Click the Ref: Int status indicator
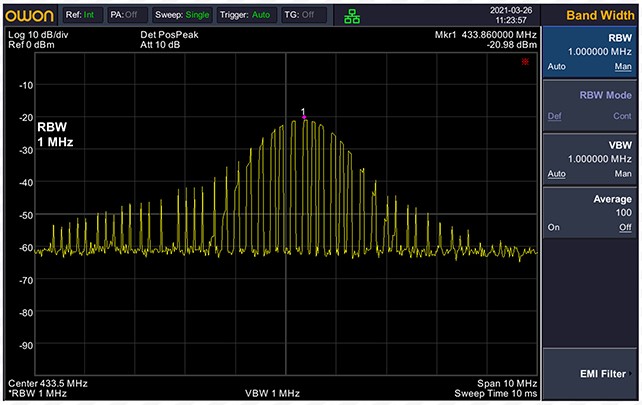The height and width of the screenshot is (405, 642). click(x=81, y=15)
